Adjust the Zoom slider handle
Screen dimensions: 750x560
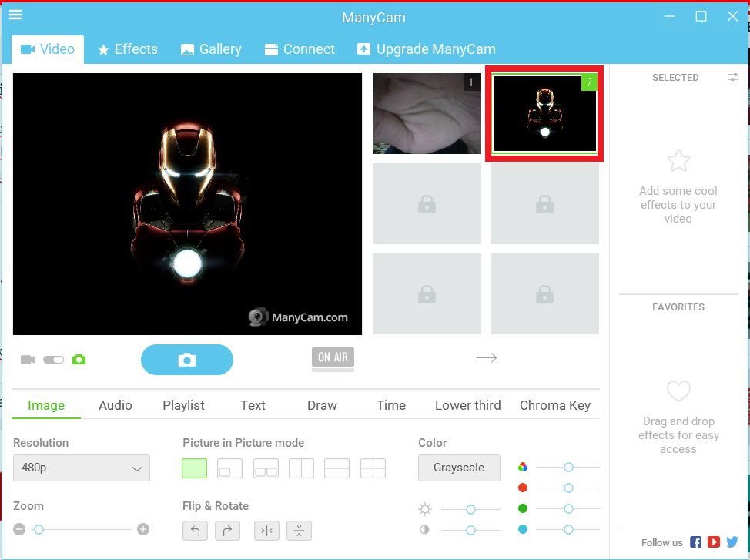coord(39,529)
